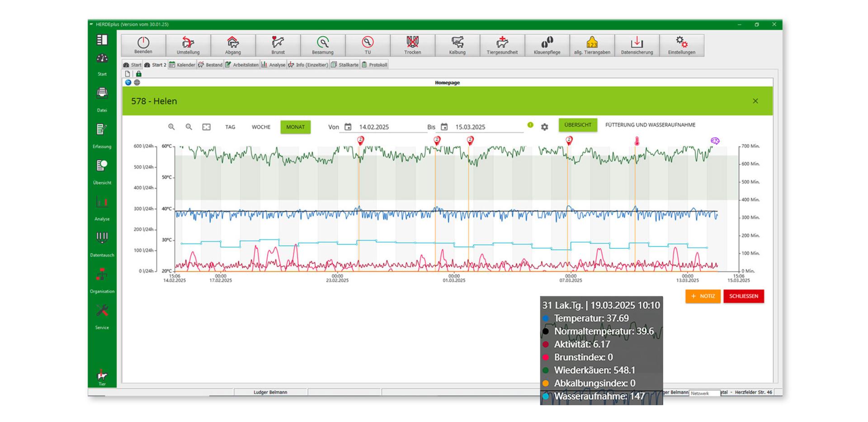This screenshot has width=868, height=422.
Task: Click the blue back arrow icon
Action: pyautogui.click(x=128, y=82)
